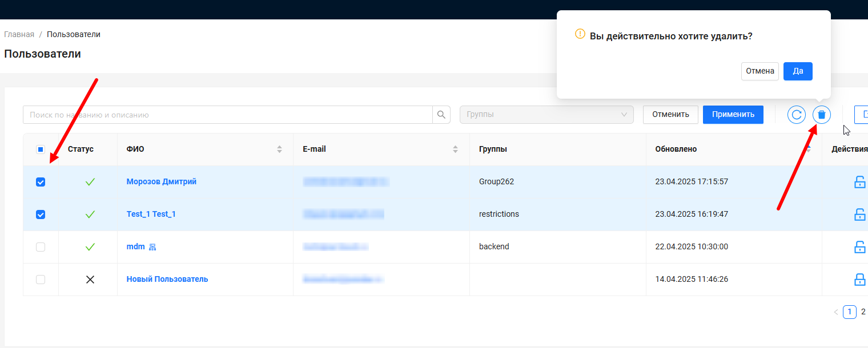
Task: Click the search by name input field
Action: (x=227, y=115)
